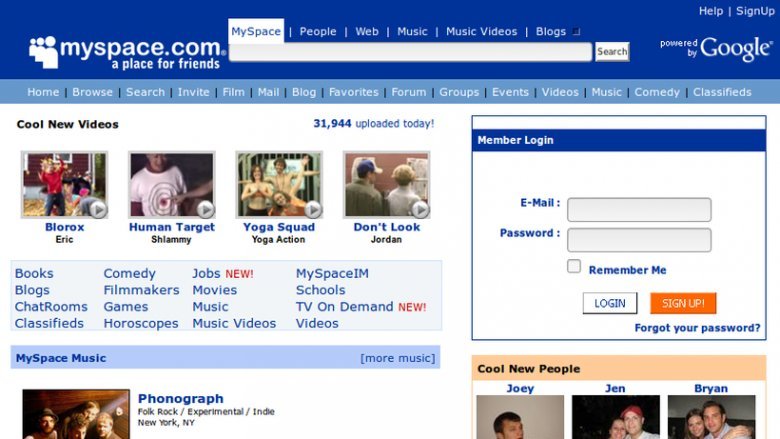Open Favorites in navigation bar
Screen dimensions: 780x439
(354, 92)
